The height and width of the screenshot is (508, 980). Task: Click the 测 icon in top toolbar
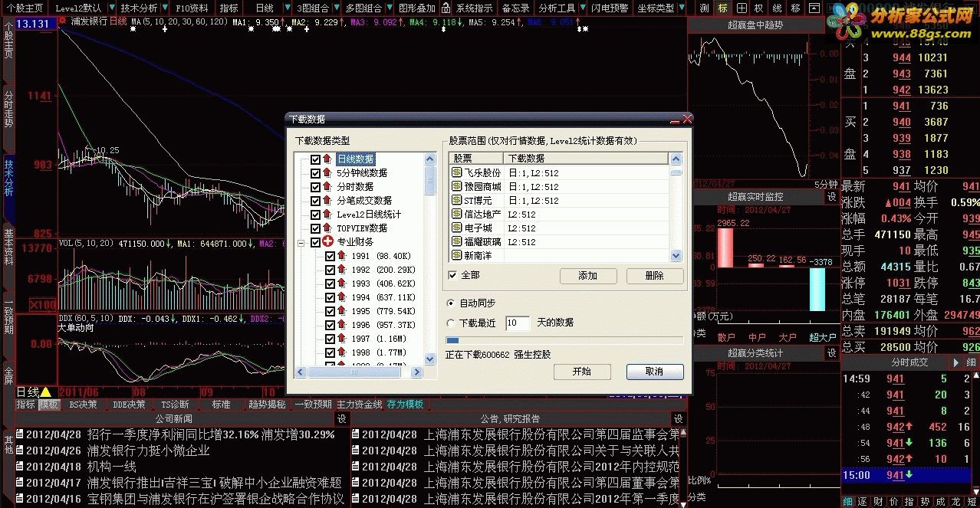705,8
